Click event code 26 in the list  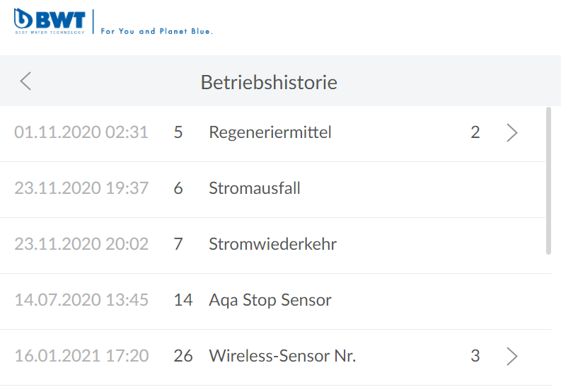[183, 356]
